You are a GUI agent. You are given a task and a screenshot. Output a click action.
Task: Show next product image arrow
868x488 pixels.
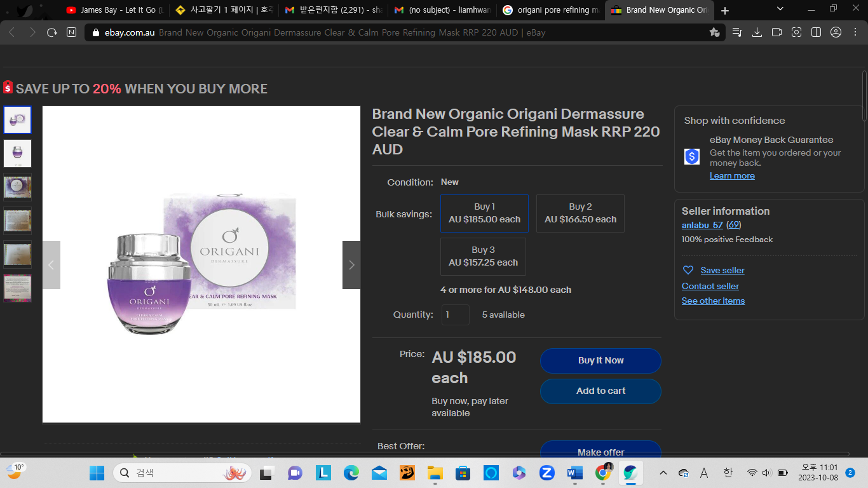[351, 265]
